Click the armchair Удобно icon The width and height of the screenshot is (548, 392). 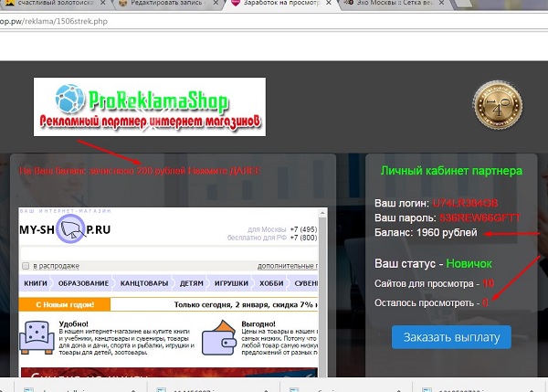pos(37,337)
